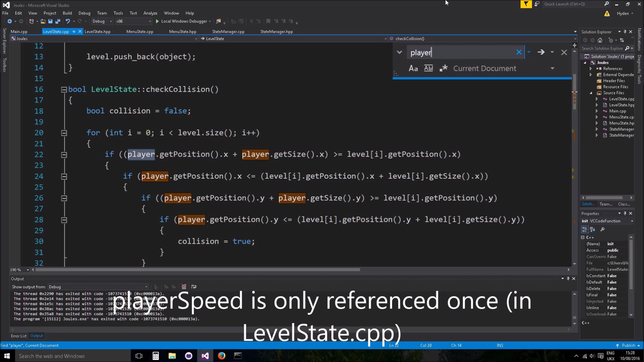This screenshot has height=362, width=644.
Task: Toggle auto-hide pin on Properties panel
Action: 625,213
